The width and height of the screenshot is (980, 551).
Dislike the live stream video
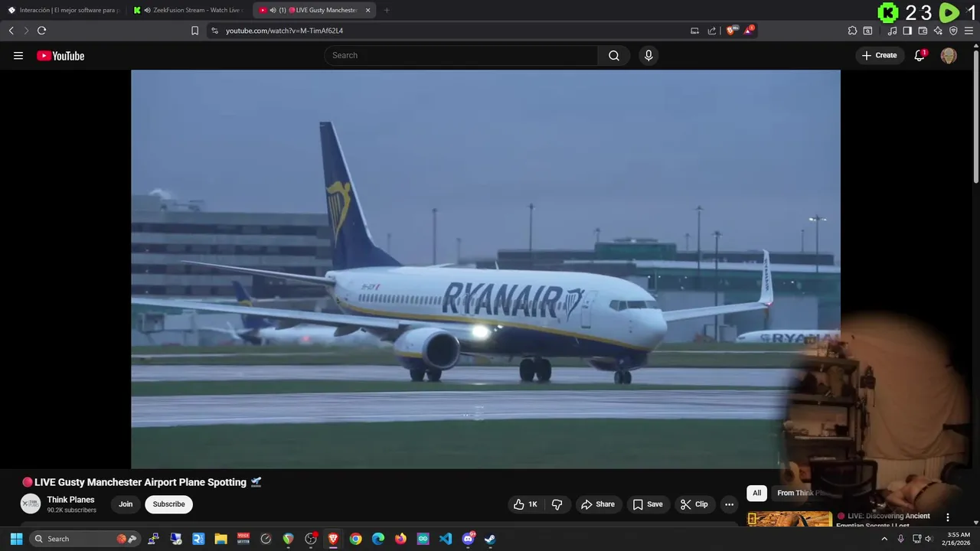[x=557, y=504]
